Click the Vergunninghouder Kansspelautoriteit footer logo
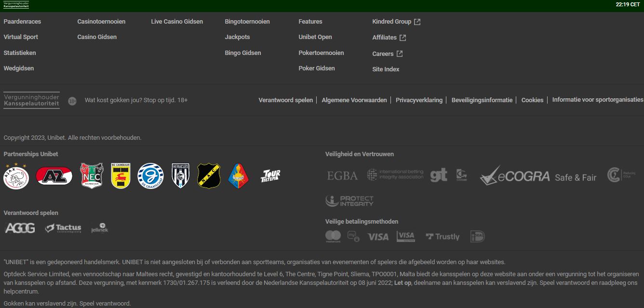This screenshot has height=308, width=644. pyautogui.click(x=32, y=100)
